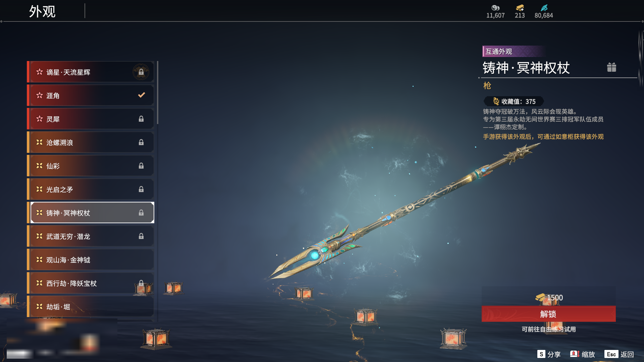Image resolution: width=644 pixels, height=362 pixels.
Task: Select 观山海·金神钺 from the list
Action: [x=91, y=260]
